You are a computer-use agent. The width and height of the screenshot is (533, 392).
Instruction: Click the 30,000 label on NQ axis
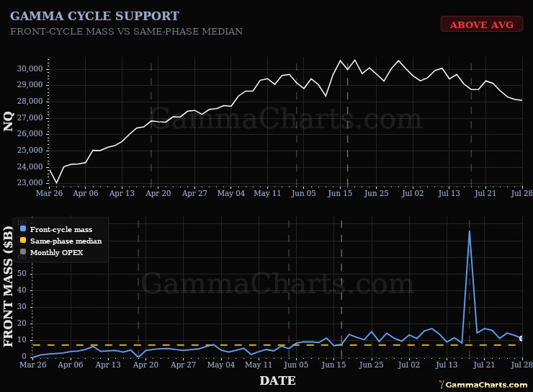click(30, 68)
